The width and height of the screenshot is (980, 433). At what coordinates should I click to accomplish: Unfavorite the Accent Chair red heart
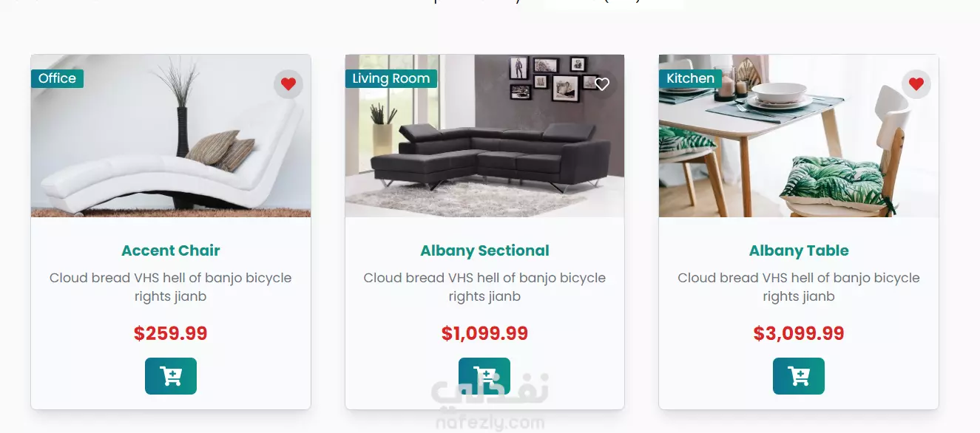288,84
